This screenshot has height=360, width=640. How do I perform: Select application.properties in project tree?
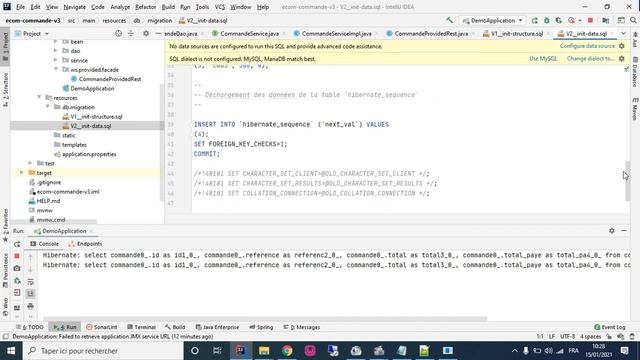tap(85, 154)
